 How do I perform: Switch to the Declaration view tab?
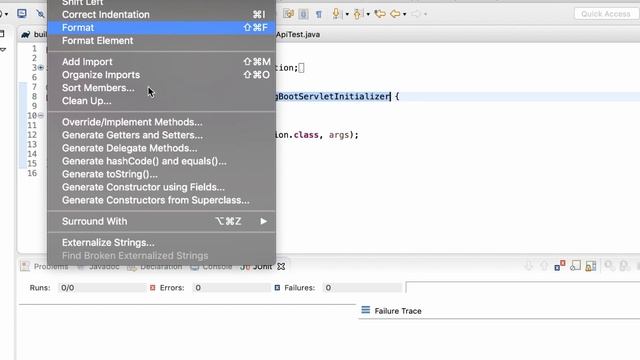pyautogui.click(x=155, y=267)
